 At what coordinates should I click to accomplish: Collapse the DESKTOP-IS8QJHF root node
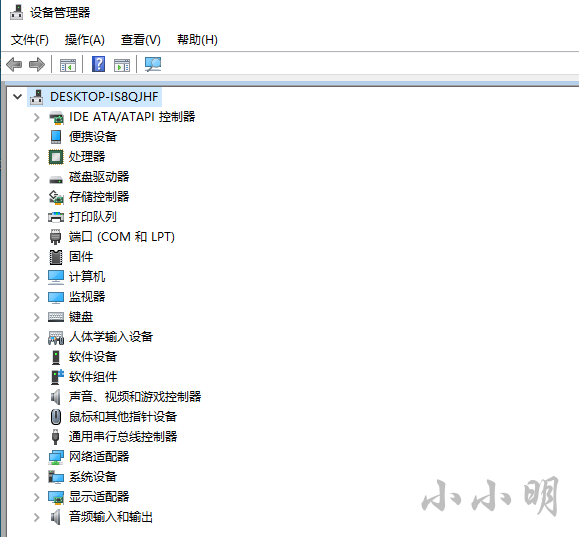17,97
